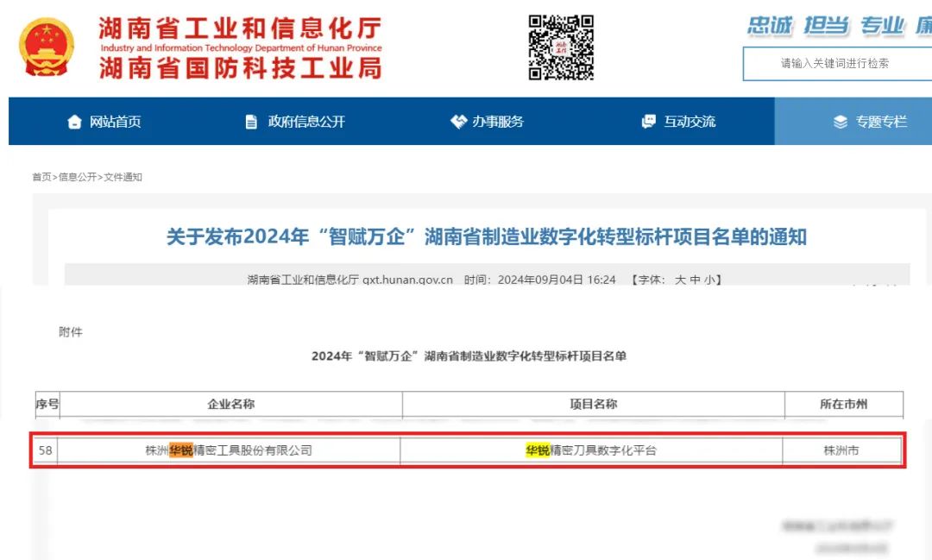Focus the keyword search input field
The height and width of the screenshot is (560, 932).
click(x=837, y=64)
